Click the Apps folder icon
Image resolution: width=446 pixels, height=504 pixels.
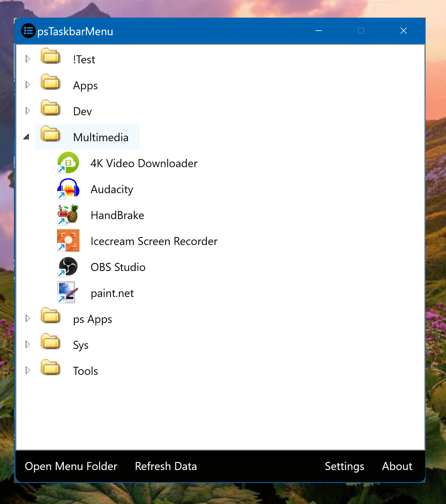(50, 82)
